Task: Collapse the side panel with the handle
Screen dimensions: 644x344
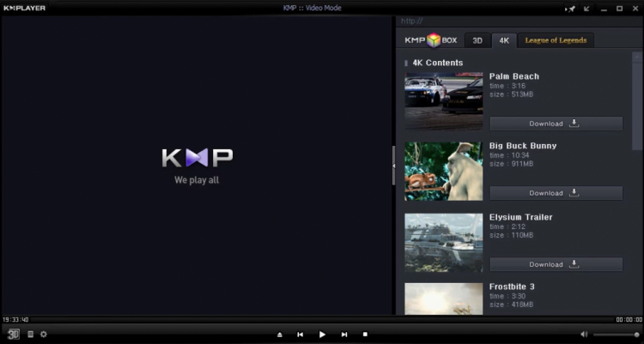Action: point(393,166)
